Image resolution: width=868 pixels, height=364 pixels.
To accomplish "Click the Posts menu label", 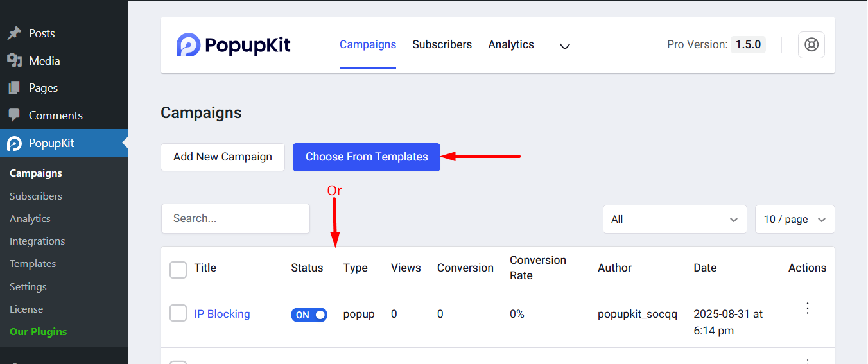I will pyautogui.click(x=42, y=33).
